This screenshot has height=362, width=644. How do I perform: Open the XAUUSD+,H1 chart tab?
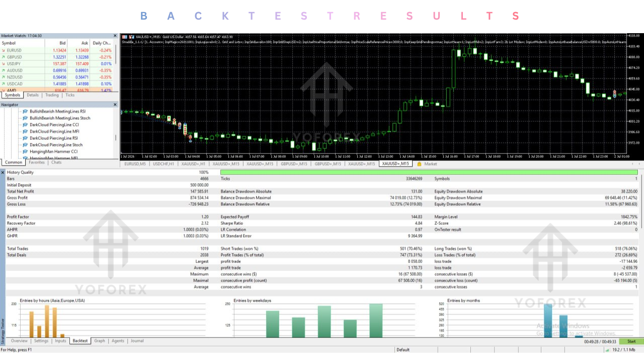coord(194,164)
